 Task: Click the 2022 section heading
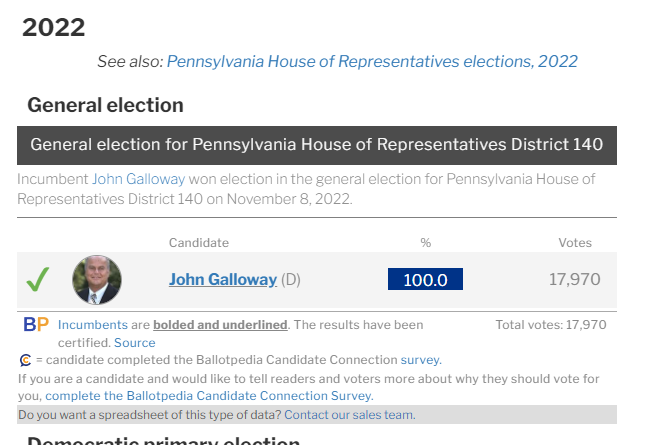54,27
